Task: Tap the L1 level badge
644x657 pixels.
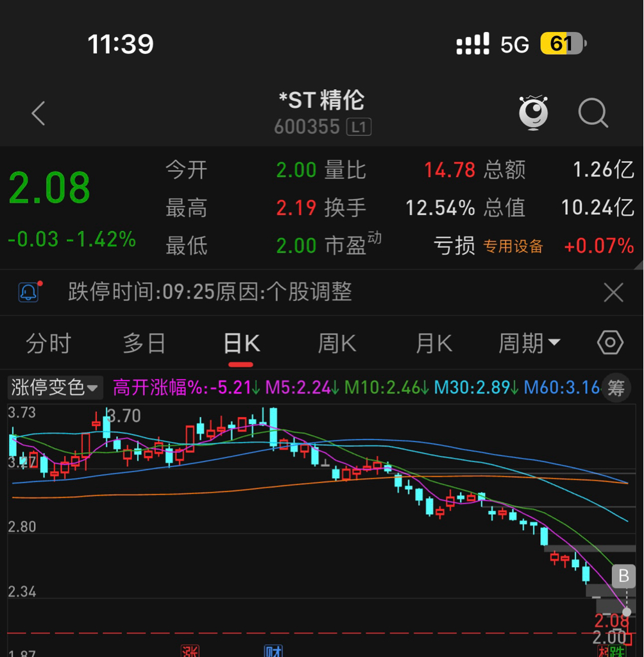Action: click(x=359, y=127)
